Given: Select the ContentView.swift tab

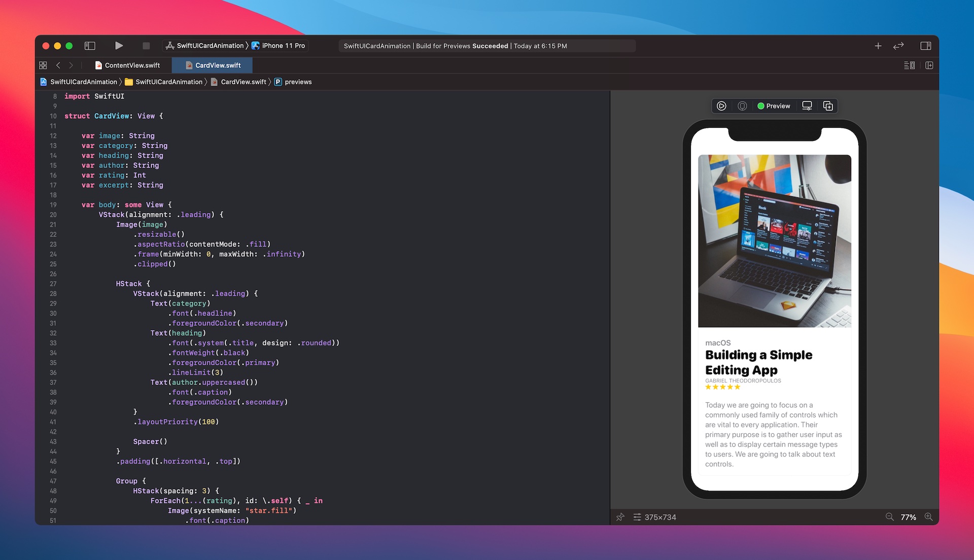Looking at the screenshot, I should coord(133,65).
